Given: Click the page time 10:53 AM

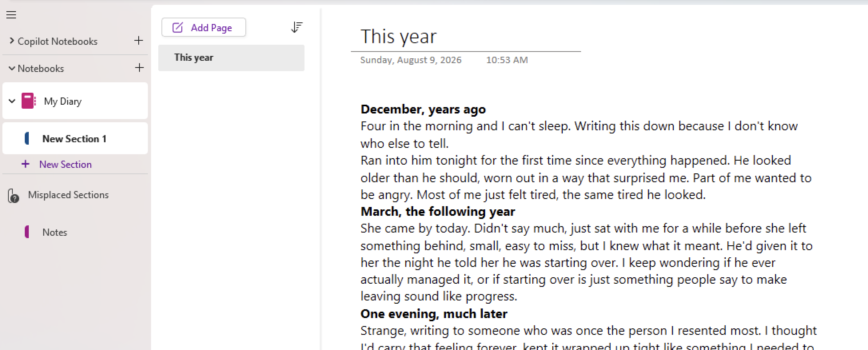Looking at the screenshot, I should [507, 60].
